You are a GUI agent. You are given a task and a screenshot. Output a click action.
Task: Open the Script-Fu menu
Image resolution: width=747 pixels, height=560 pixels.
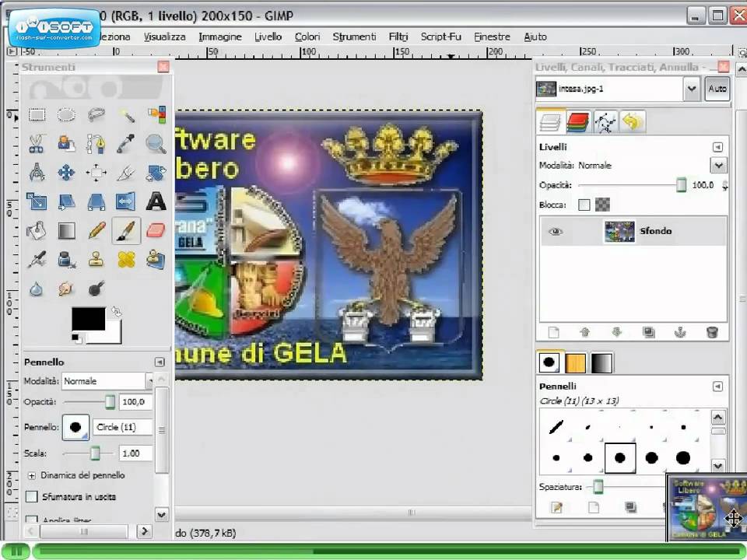pyautogui.click(x=440, y=37)
